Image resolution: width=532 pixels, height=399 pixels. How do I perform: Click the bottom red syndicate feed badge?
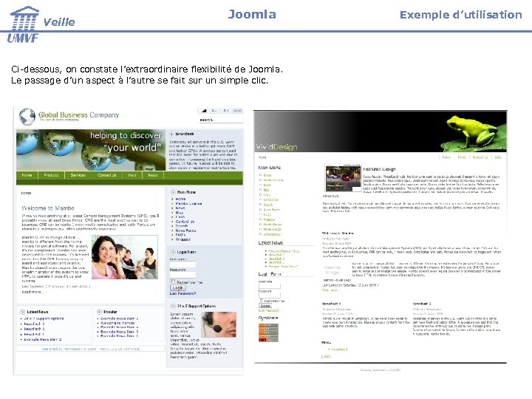268,340
